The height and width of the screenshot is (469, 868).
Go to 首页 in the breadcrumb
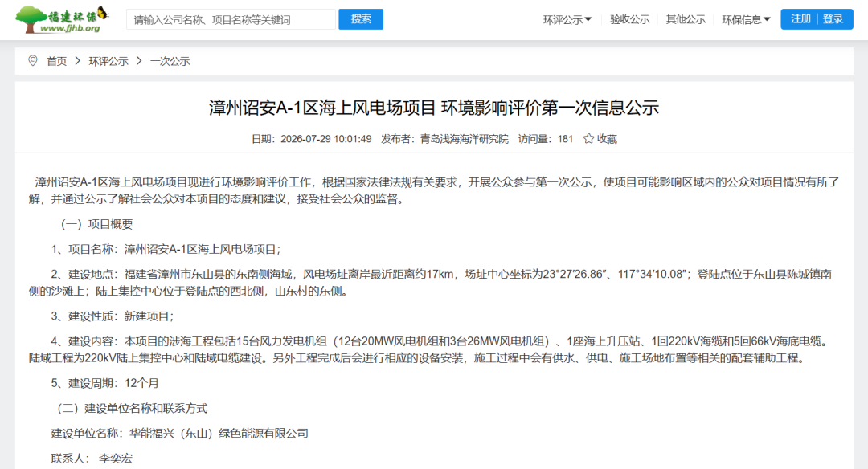(56, 61)
